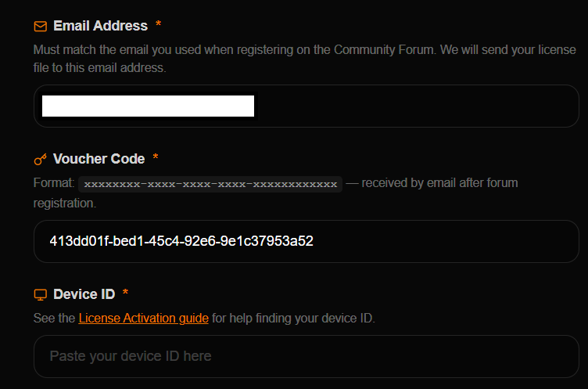The height and width of the screenshot is (389, 588).
Task: Click the 'for help finding your device ID' text
Action: coord(293,319)
